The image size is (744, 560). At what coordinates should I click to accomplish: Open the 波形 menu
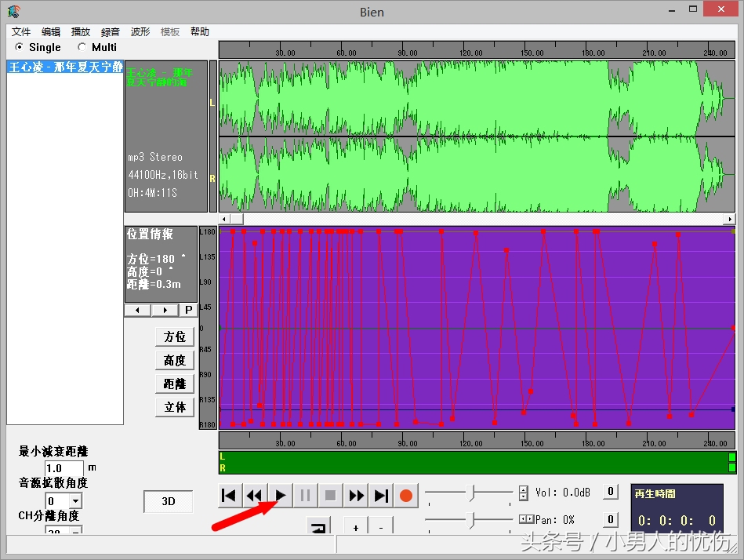[x=140, y=31]
